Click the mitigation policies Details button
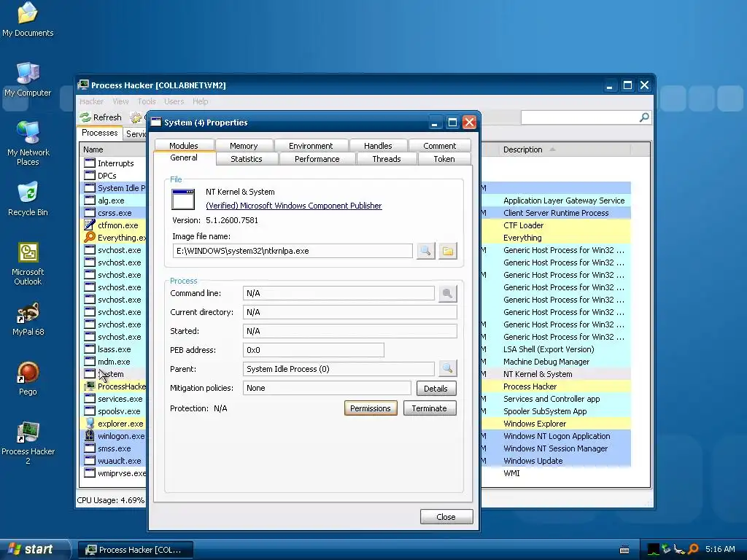Screen dimensions: 747x560 coord(436,389)
